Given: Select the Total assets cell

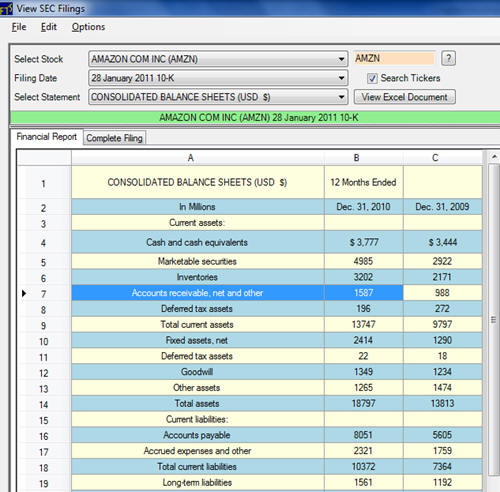Looking at the screenshot, I should tap(198, 403).
